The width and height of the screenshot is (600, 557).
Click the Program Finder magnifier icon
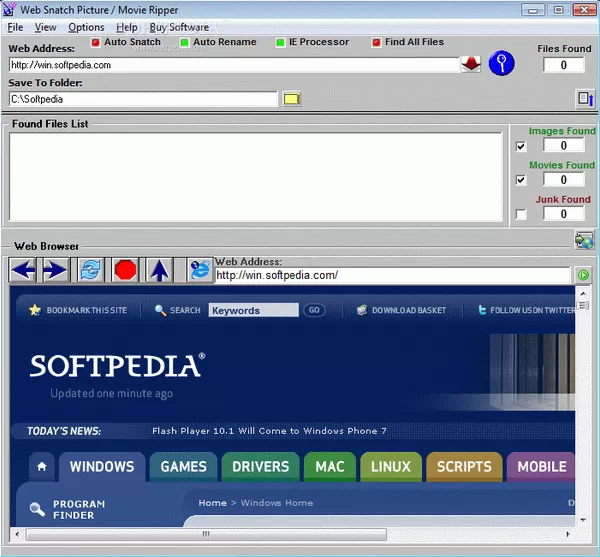[37, 509]
